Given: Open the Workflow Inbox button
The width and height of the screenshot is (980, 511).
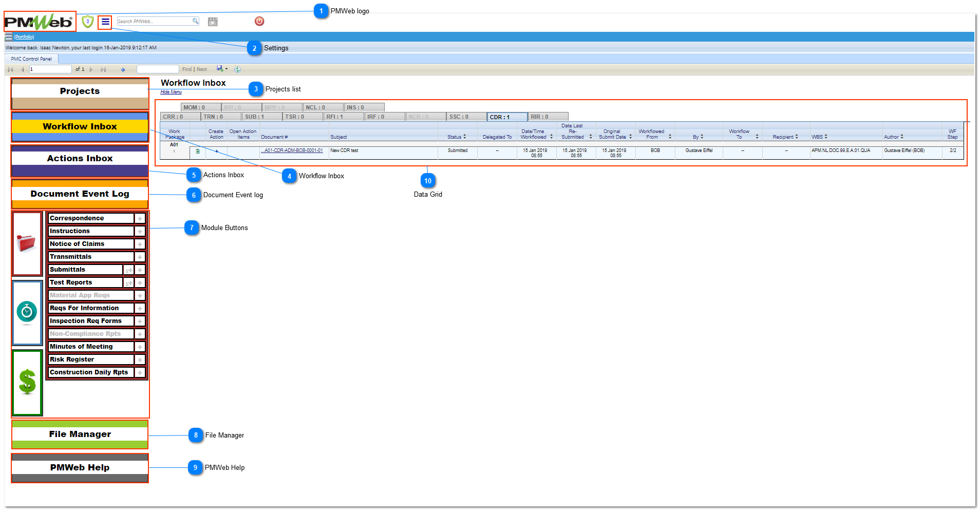Looking at the screenshot, I should [x=80, y=127].
